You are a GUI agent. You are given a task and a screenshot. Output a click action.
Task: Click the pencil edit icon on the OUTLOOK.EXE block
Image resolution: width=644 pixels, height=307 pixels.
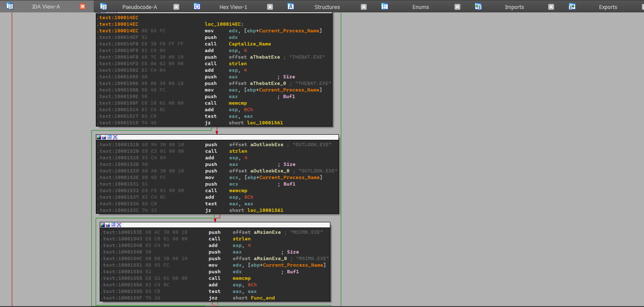(x=104, y=137)
